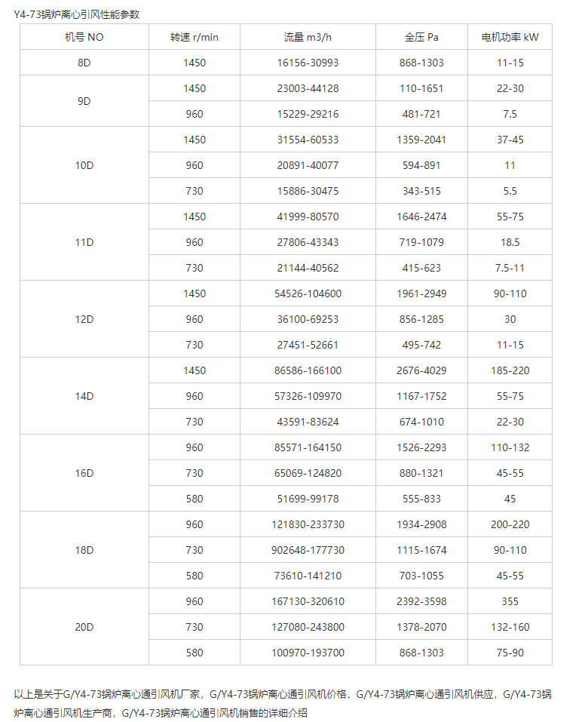Click the 9D model cell

click(84, 101)
